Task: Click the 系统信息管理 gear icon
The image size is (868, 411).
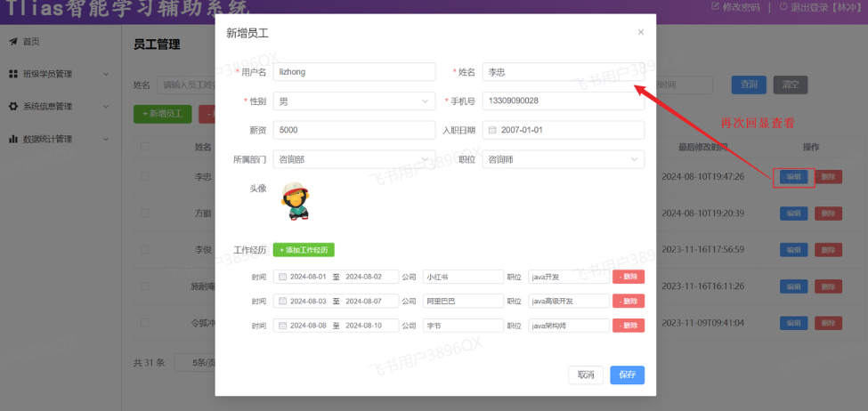Action: [13, 107]
